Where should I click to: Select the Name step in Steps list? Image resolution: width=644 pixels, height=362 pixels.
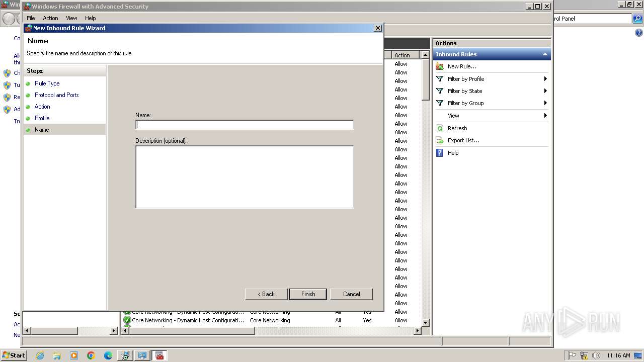pyautogui.click(x=65, y=130)
